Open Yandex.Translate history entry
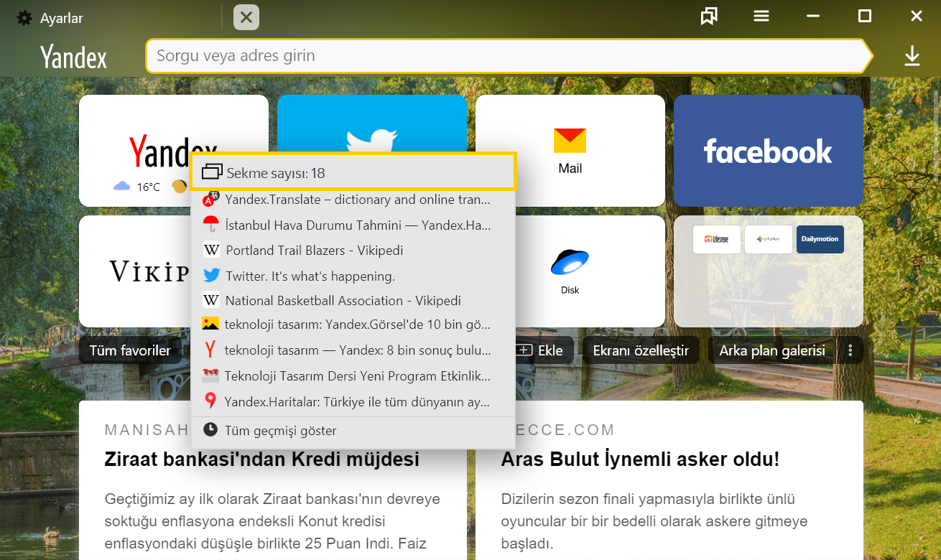Image resolution: width=941 pixels, height=560 pixels. pyautogui.click(x=353, y=200)
